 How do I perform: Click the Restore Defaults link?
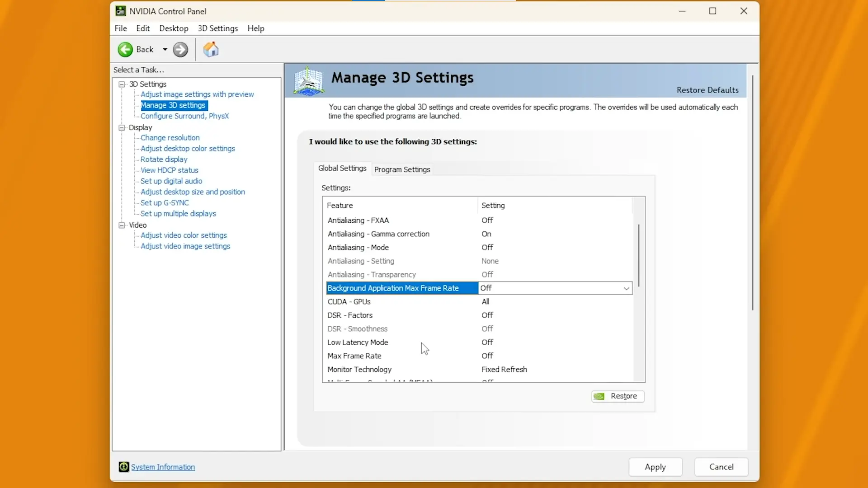(708, 90)
